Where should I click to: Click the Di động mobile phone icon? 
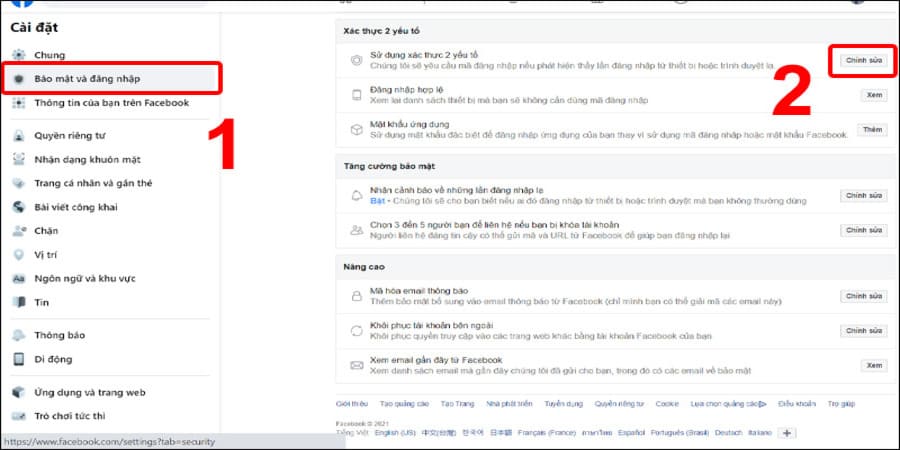[x=19, y=359]
